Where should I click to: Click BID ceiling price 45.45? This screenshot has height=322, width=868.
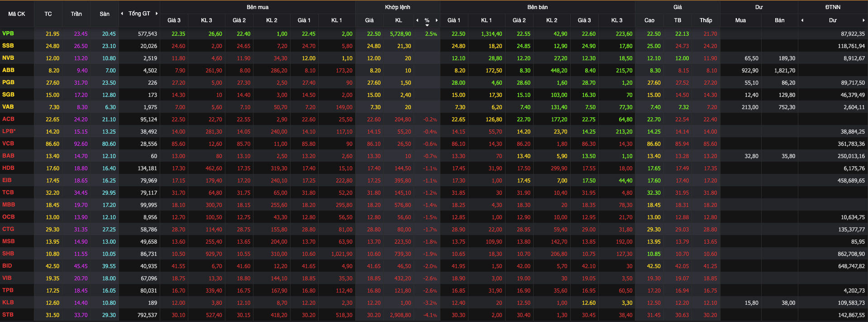pyautogui.click(x=81, y=266)
